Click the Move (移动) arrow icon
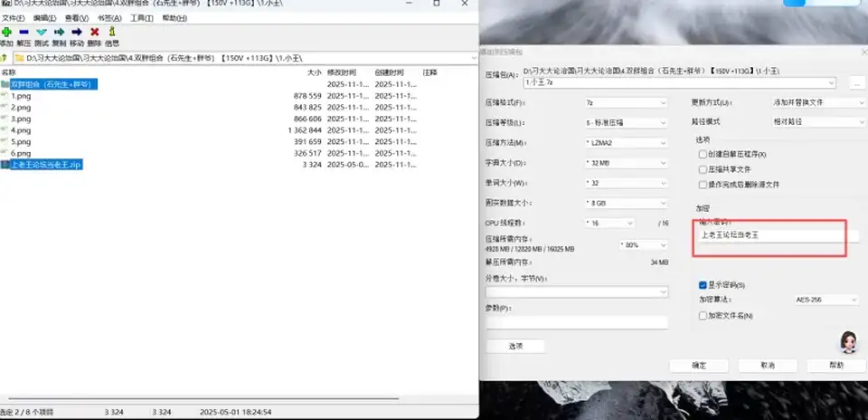 click(x=77, y=33)
